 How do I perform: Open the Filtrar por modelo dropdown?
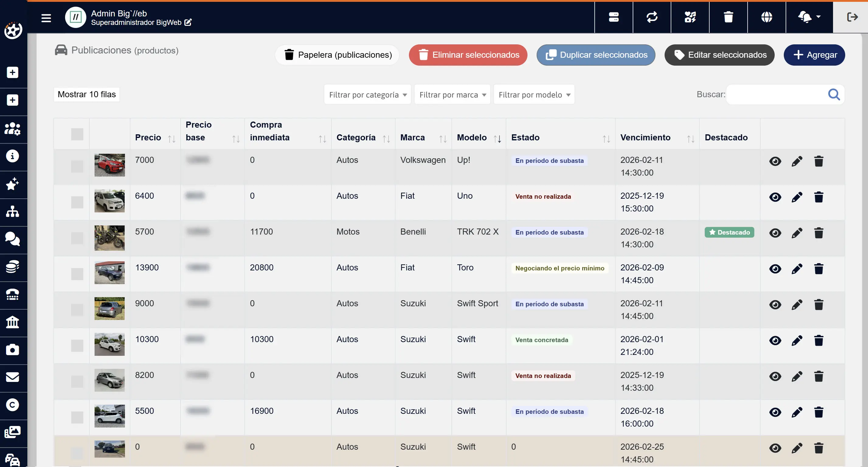(534, 94)
